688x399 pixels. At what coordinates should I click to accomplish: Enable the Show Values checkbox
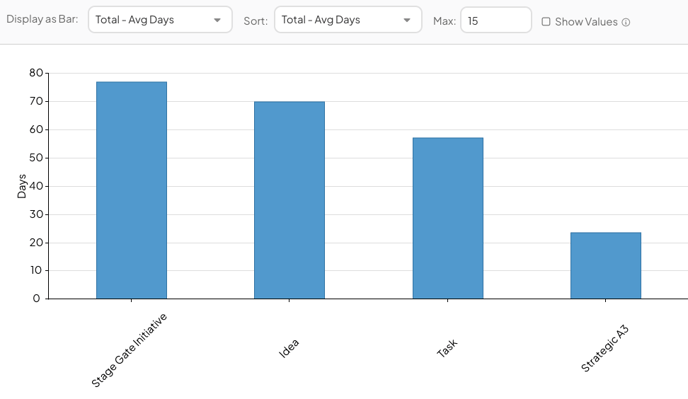(546, 22)
